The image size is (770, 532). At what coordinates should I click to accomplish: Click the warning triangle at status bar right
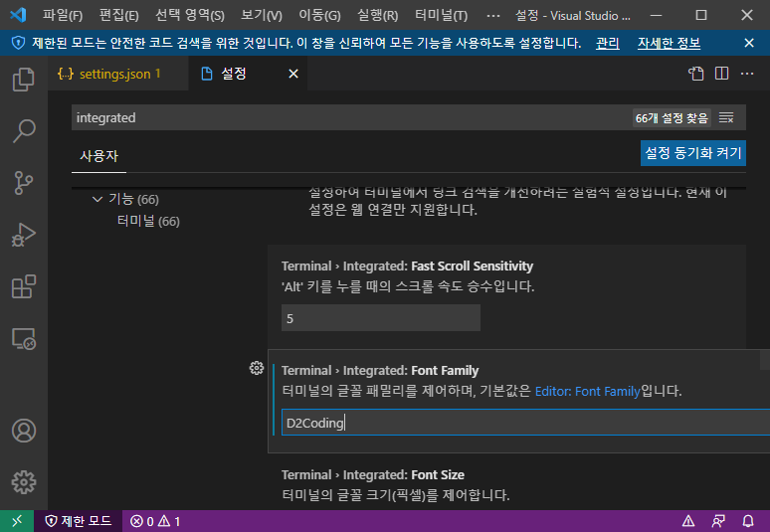[x=688, y=521]
